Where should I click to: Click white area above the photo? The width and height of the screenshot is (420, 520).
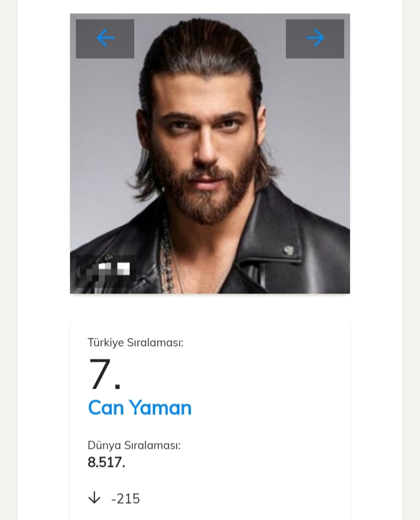tap(210, 6)
